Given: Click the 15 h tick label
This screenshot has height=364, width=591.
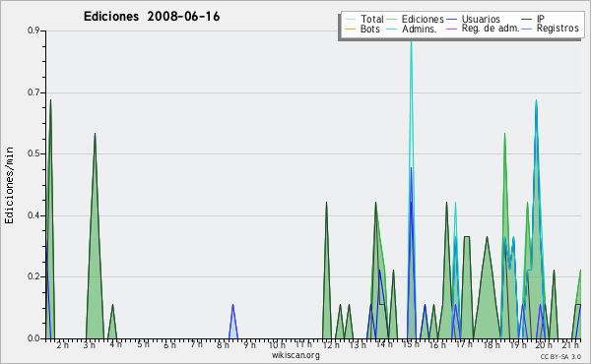Looking at the screenshot, I should 411,344.
